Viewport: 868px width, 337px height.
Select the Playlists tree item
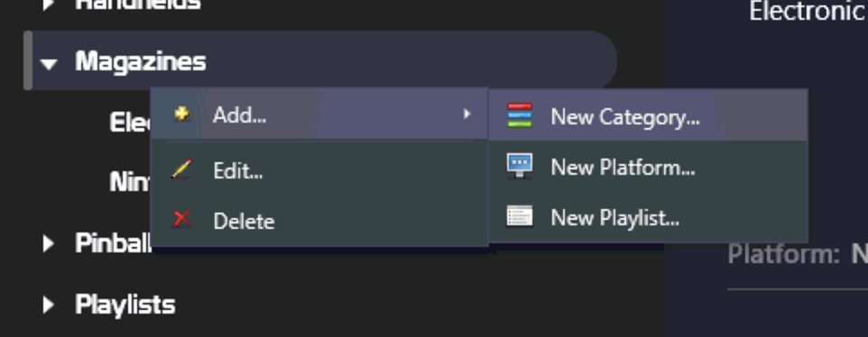tap(125, 305)
